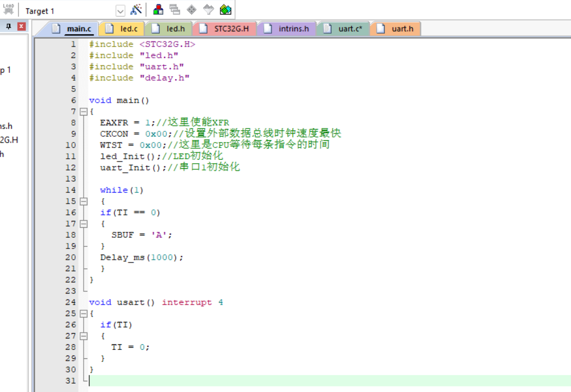Click 'void usart() interrupt 4' line
The image size is (571, 392).
[x=156, y=302]
